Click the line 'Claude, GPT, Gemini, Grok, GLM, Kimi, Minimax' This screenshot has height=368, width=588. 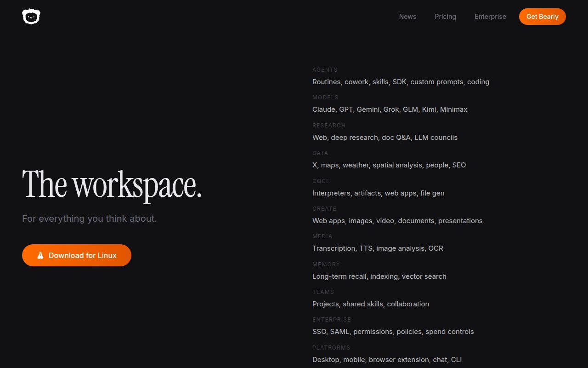390,109
